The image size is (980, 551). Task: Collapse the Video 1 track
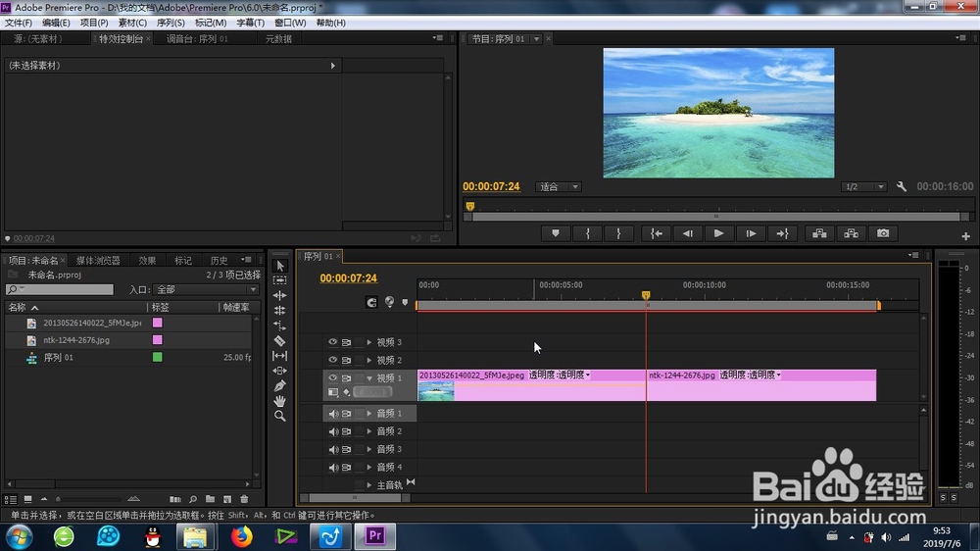[x=369, y=377]
